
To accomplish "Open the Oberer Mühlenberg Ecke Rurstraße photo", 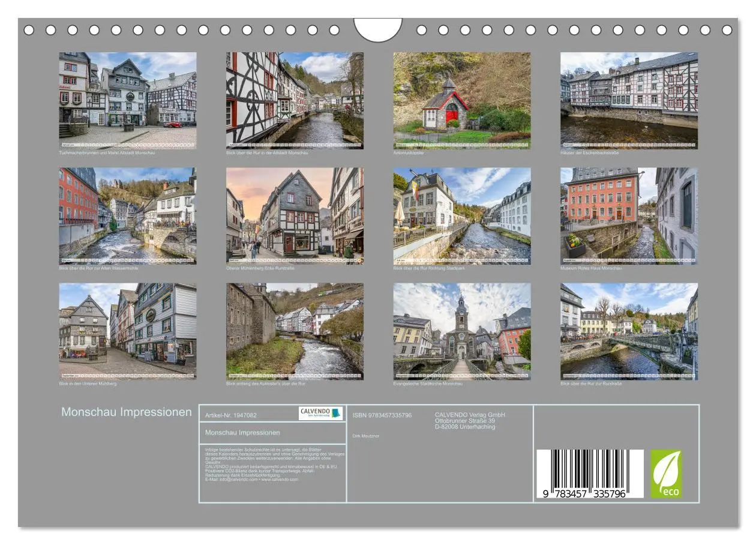I will pyautogui.click(x=295, y=216).
